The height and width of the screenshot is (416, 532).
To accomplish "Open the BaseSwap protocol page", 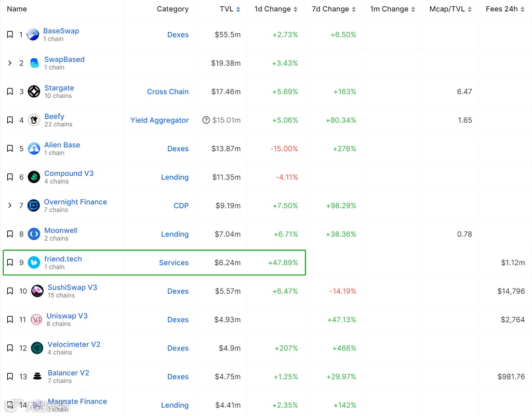I will (61, 31).
